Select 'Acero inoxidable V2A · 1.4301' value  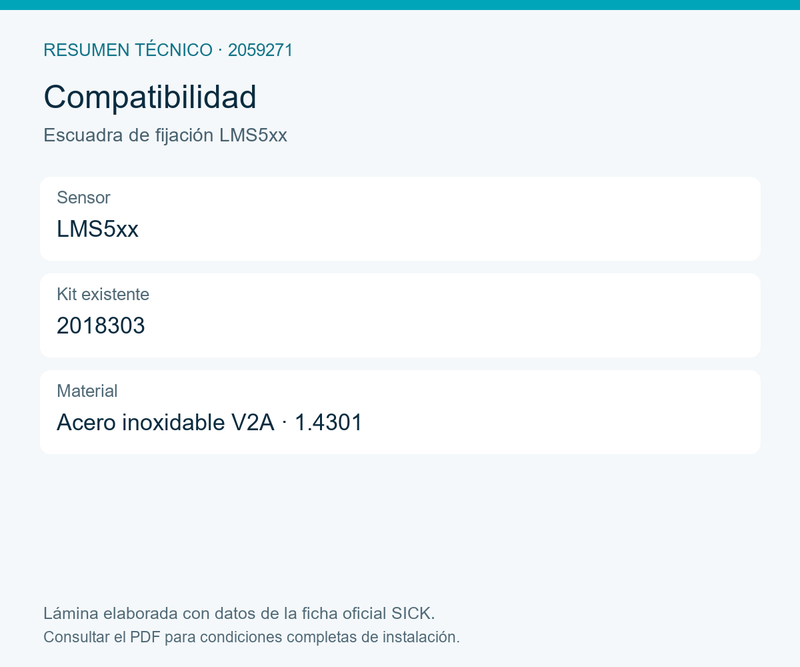click(209, 423)
